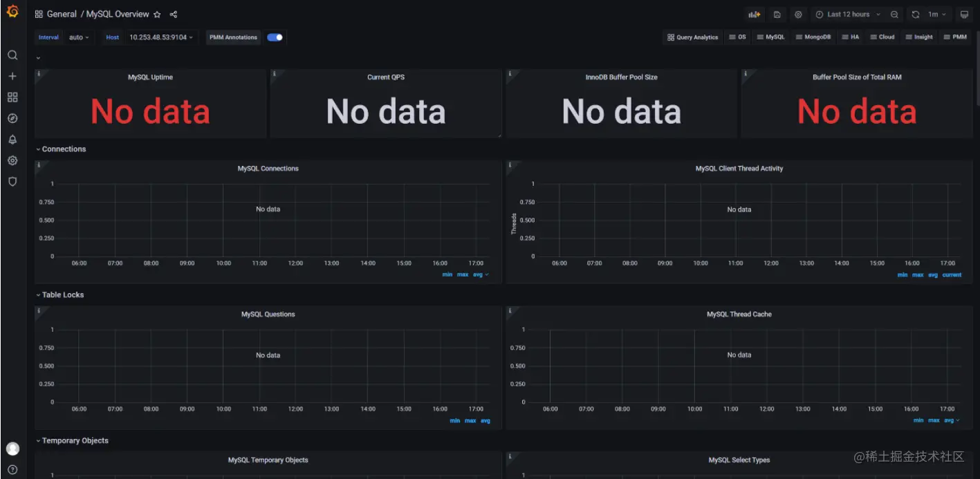Click info icon on MySQL Uptime panel
The width and height of the screenshot is (980, 479).
tap(39, 73)
